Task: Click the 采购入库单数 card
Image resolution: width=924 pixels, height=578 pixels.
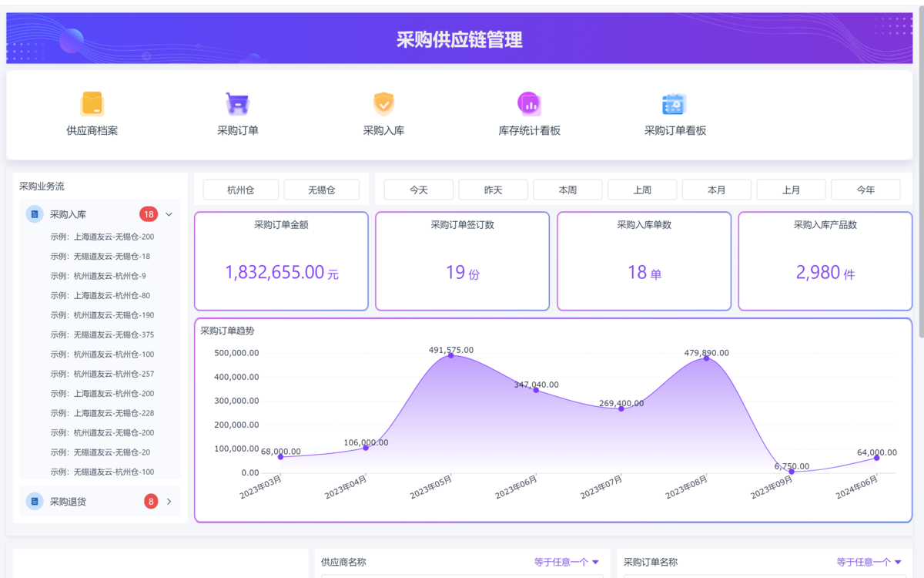Action: 644,261
